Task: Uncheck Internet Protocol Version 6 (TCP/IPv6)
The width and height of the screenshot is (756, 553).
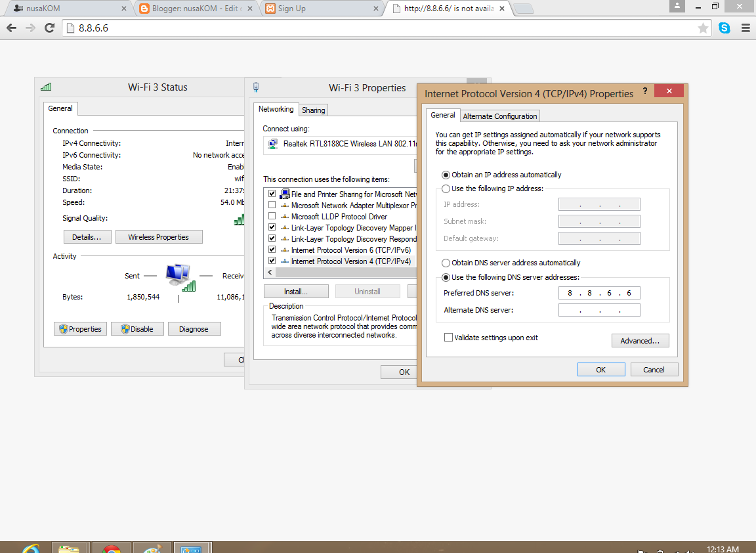Action: (272, 250)
